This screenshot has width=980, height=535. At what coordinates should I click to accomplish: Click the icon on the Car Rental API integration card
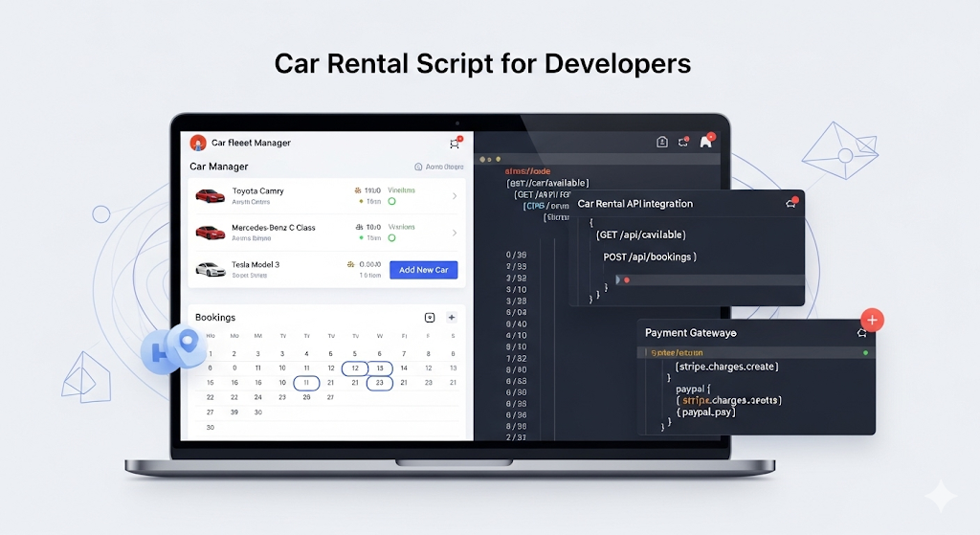791,203
